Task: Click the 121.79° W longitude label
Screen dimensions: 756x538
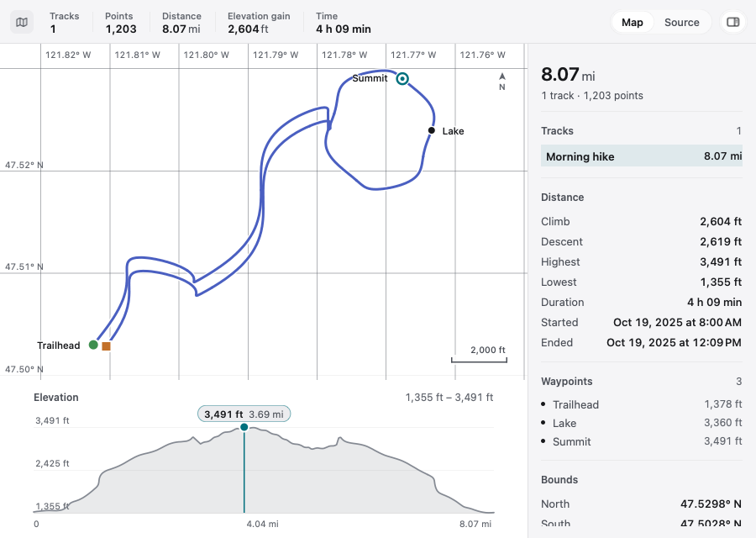Action: [276, 55]
